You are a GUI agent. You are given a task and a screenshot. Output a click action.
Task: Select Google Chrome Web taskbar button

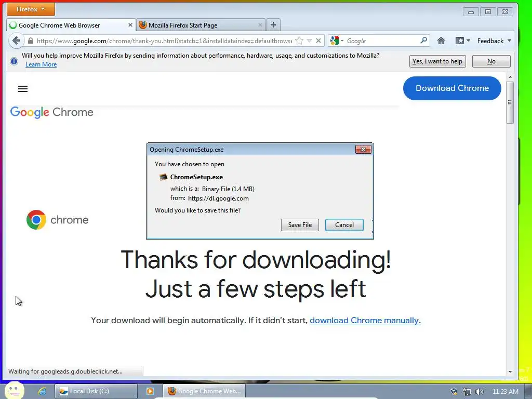pyautogui.click(x=204, y=391)
